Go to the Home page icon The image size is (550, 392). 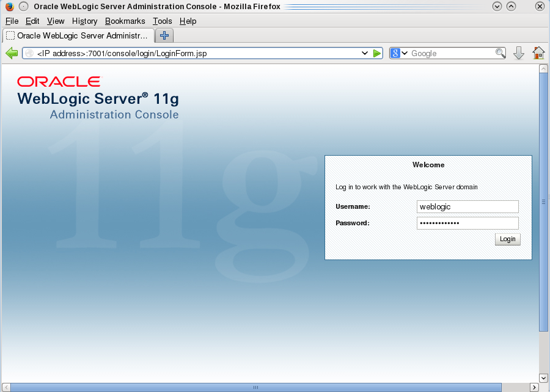tap(538, 53)
